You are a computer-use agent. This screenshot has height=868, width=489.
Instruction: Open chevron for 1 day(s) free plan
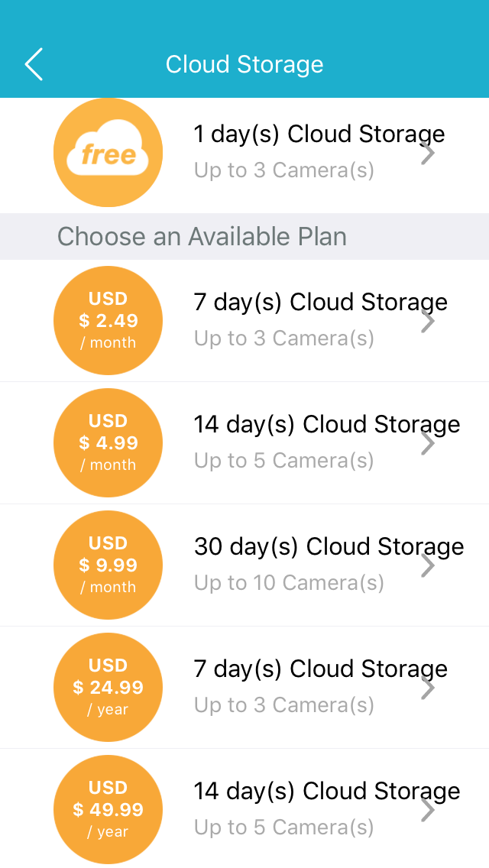[x=428, y=154]
